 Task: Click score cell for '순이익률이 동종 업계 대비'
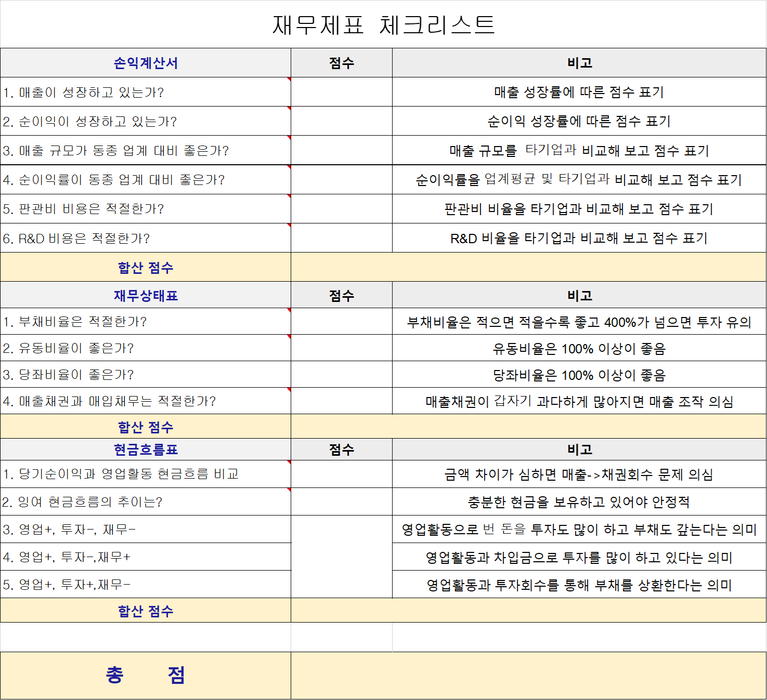click(x=342, y=180)
